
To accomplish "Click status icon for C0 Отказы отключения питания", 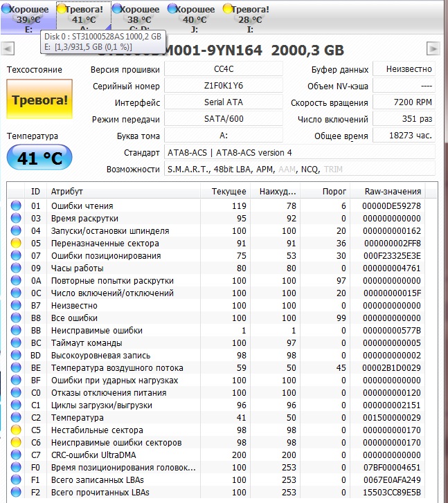I will (16, 393).
